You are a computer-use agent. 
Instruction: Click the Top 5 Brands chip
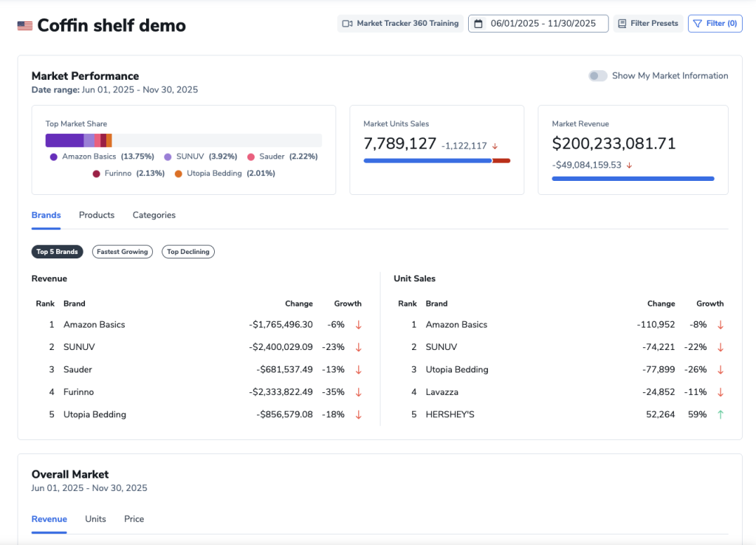click(x=57, y=252)
